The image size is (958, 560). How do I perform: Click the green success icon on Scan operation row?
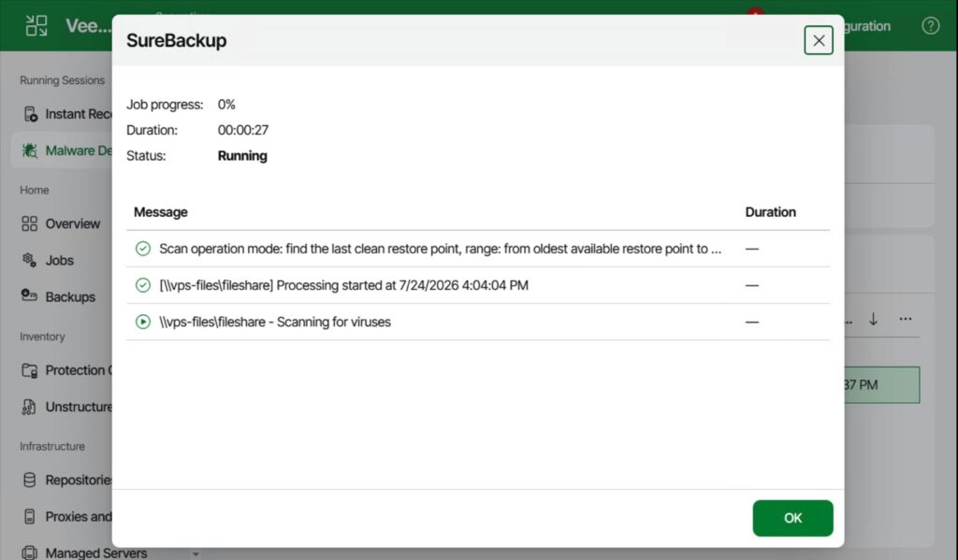(143, 249)
